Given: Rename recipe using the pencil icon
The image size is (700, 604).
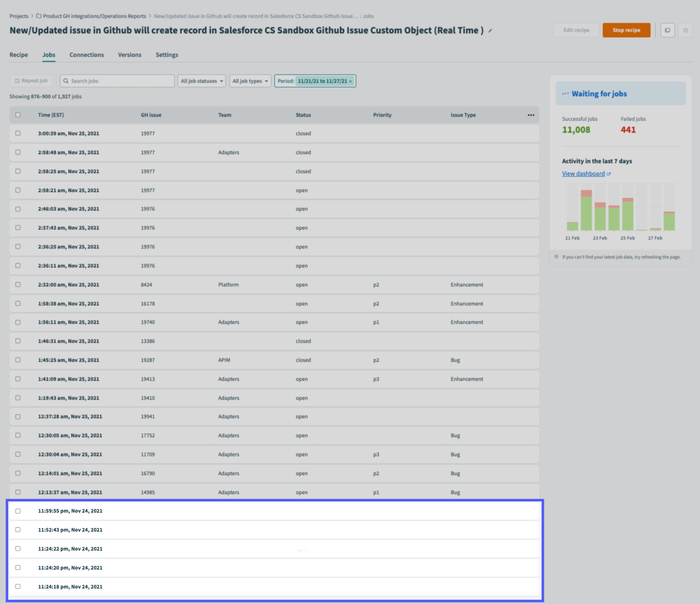Looking at the screenshot, I should click(x=490, y=30).
